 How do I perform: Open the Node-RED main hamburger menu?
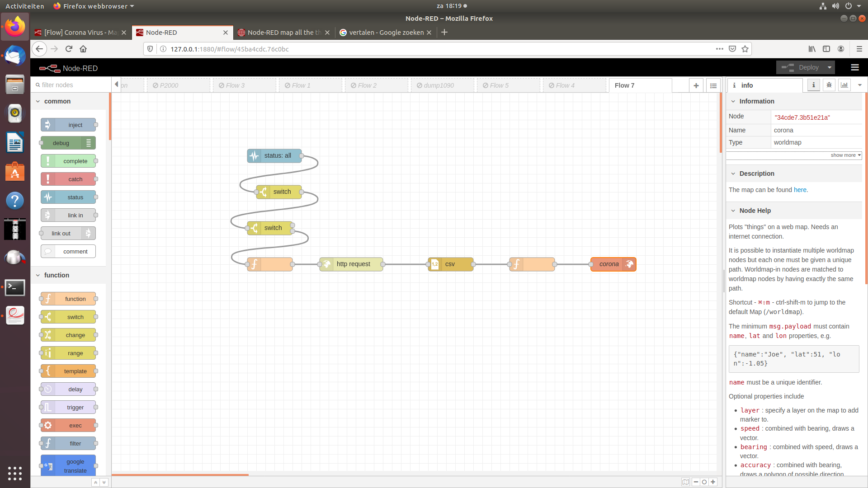tap(854, 67)
